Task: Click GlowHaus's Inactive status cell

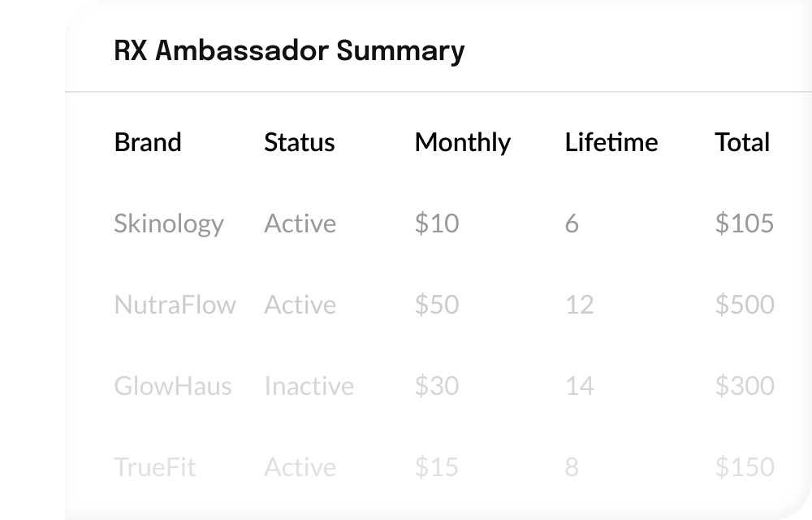Action: tap(309, 386)
